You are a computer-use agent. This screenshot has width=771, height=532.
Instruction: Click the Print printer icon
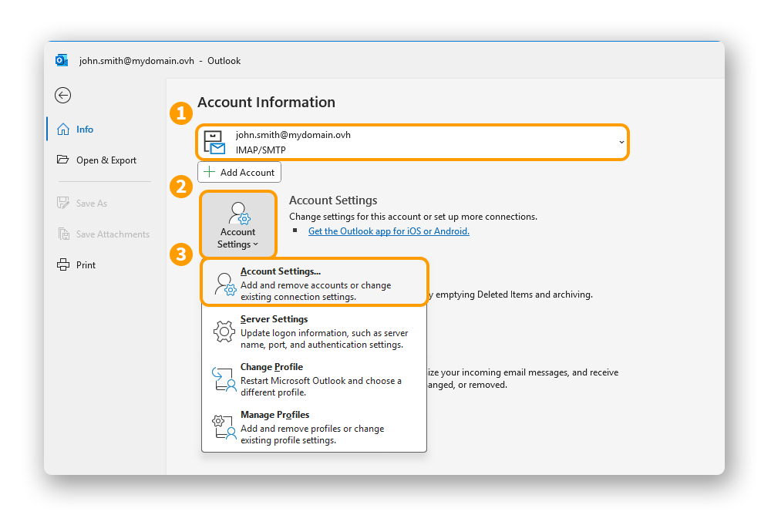[63, 265]
